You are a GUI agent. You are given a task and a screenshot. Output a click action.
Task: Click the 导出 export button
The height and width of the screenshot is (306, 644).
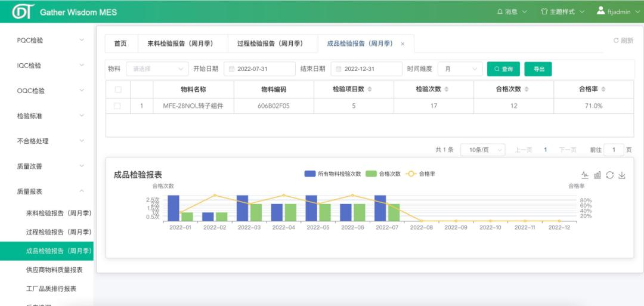(538, 69)
